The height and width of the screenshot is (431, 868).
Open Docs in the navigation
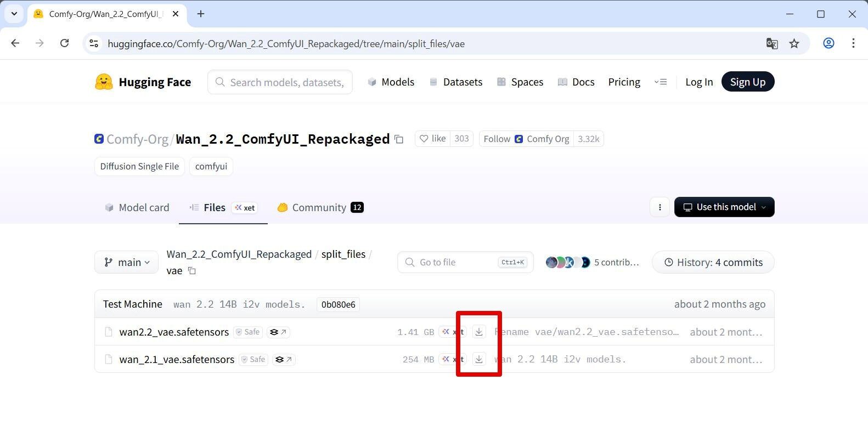(x=576, y=82)
